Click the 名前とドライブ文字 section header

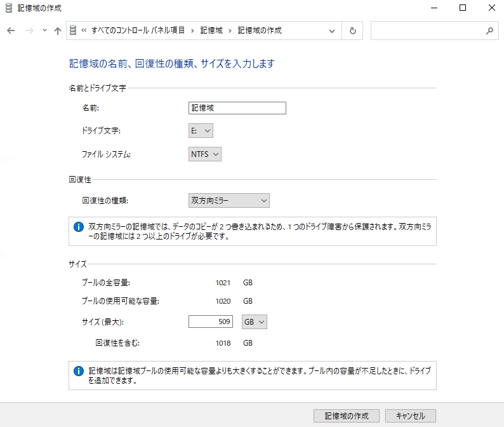97,88
